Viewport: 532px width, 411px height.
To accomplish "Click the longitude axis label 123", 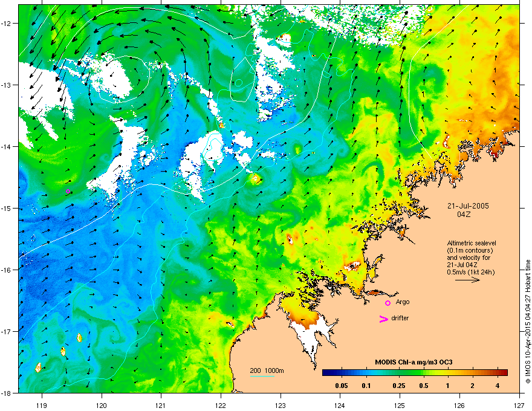I will [x=281, y=405].
